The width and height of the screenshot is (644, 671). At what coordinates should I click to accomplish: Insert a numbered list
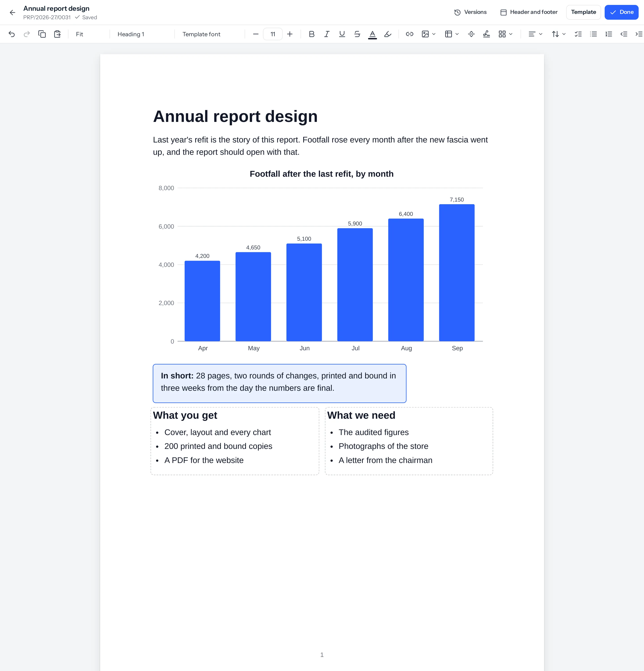(x=609, y=34)
